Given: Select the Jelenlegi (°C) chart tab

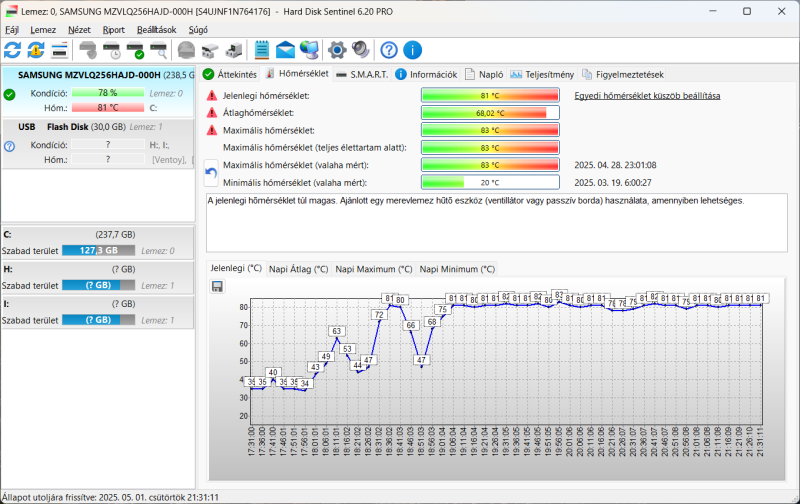Looking at the screenshot, I should pyautogui.click(x=236, y=268).
